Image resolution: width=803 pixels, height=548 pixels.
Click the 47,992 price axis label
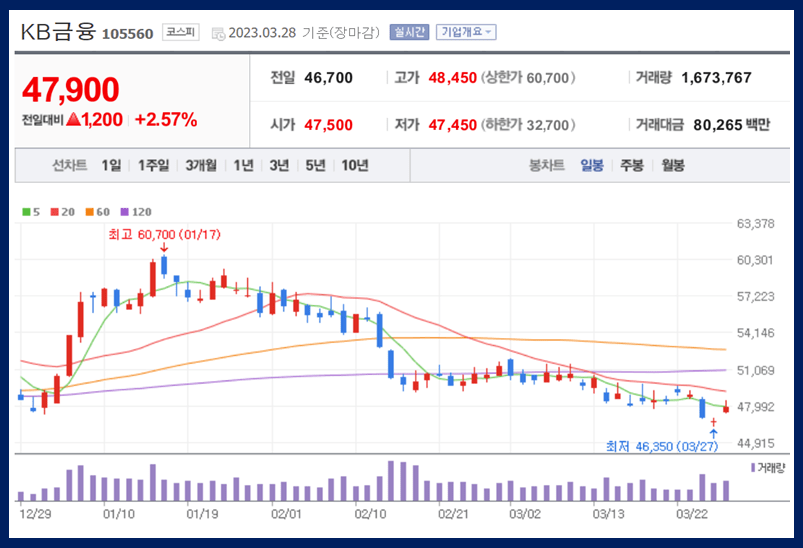pyautogui.click(x=755, y=407)
